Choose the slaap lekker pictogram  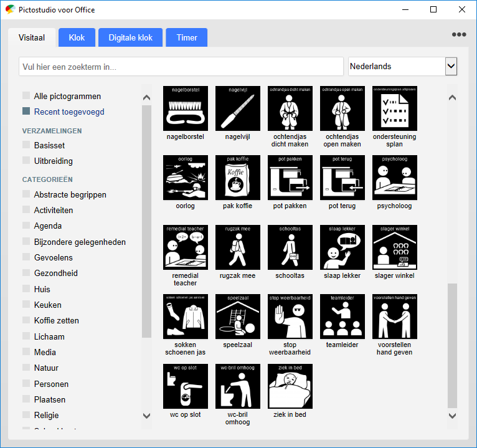click(x=342, y=247)
